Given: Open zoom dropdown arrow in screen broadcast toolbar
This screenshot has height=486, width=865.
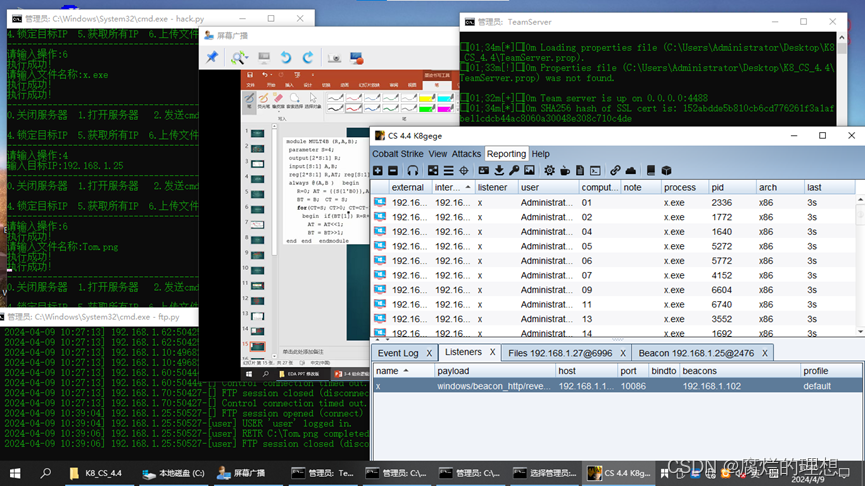Looking at the screenshot, I should 247,57.
